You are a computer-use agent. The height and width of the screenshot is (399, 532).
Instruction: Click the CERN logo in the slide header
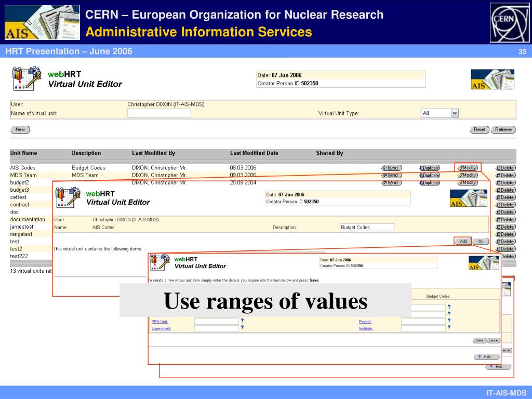point(510,22)
